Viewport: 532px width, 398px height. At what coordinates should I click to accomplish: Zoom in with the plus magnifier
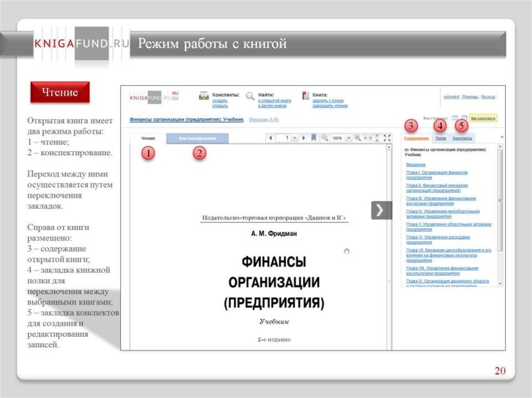point(357,138)
